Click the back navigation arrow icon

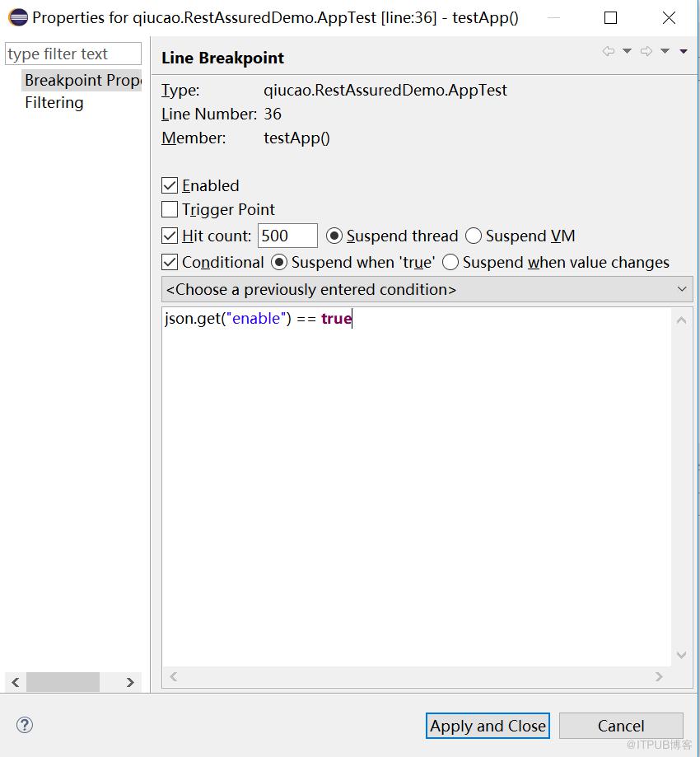point(609,51)
